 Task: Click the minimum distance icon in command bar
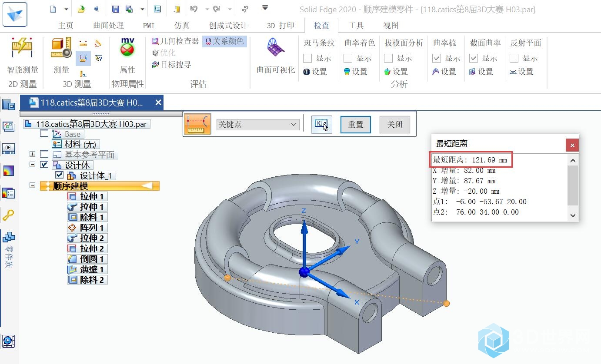click(198, 124)
